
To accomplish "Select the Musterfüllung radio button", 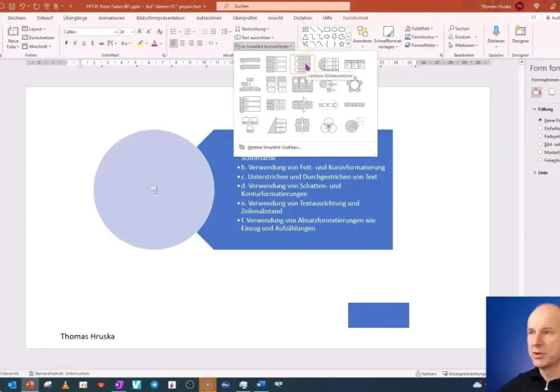I will coord(540,152).
